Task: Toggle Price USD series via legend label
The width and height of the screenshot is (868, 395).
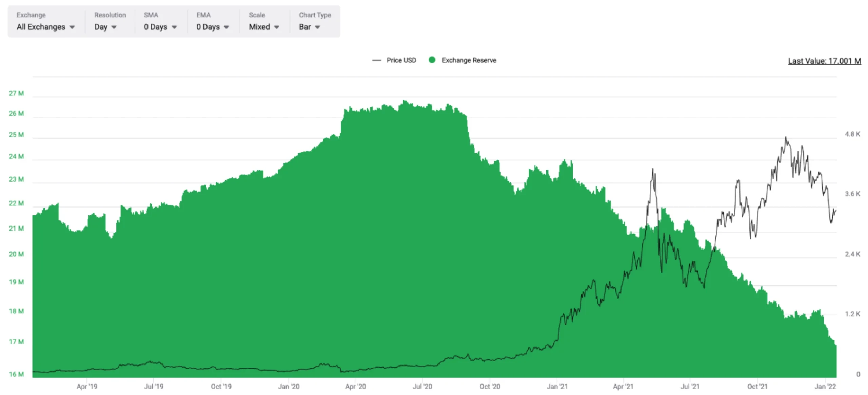Action: (x=401, y=60)
